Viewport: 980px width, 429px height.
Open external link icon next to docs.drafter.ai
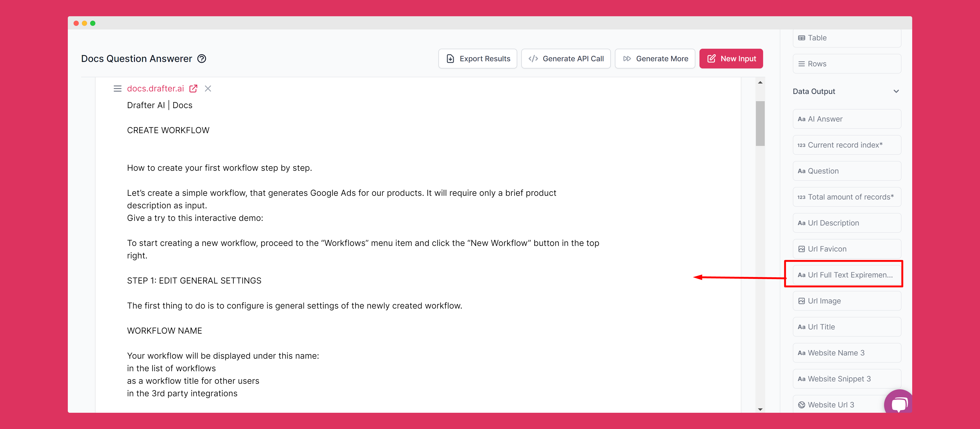pyautogui.click(x=193, y=89)
